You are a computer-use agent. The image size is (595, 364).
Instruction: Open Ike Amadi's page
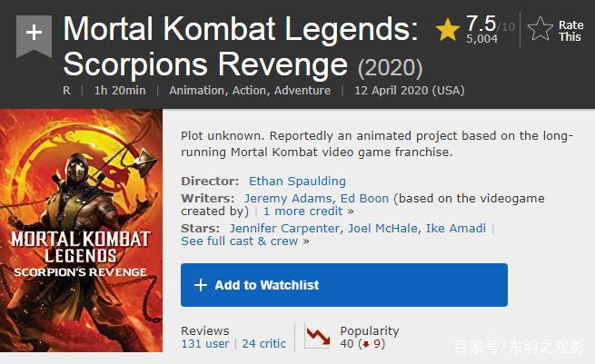(x=455, y=228)
